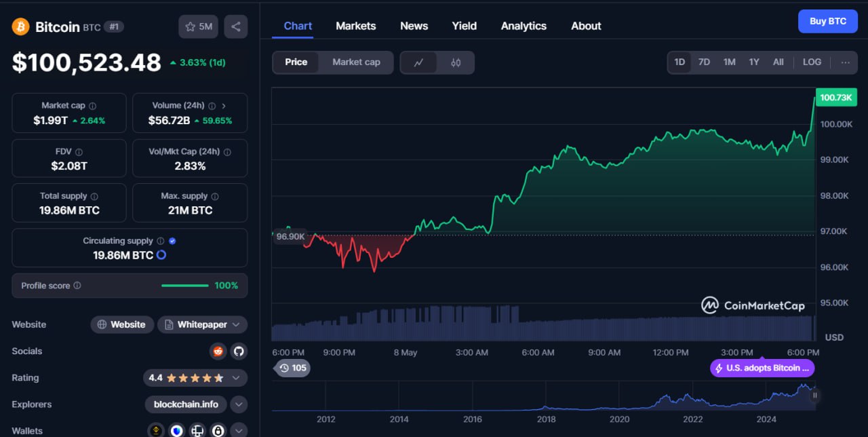Set chart range to 1D
The width and height of the screenshot is (868, 437).
679,62
